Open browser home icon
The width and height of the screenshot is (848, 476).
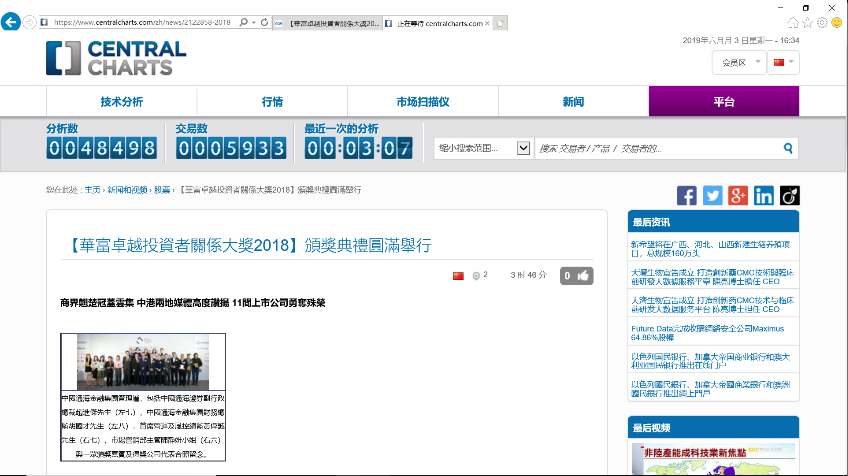point(793,23)
